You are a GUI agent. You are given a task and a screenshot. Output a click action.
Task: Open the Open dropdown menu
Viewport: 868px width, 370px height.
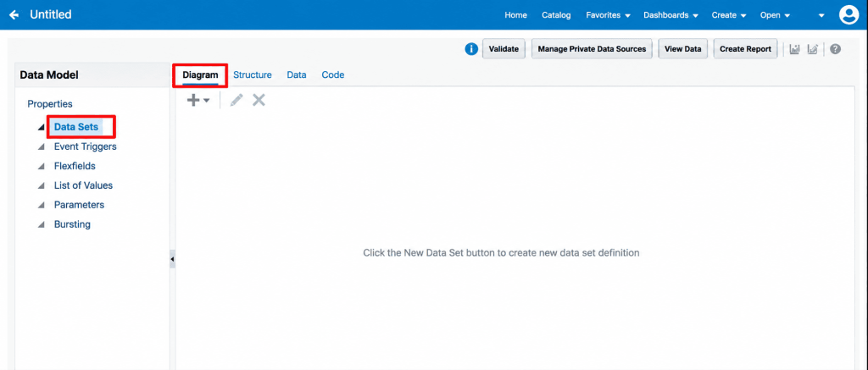[775, 15]
